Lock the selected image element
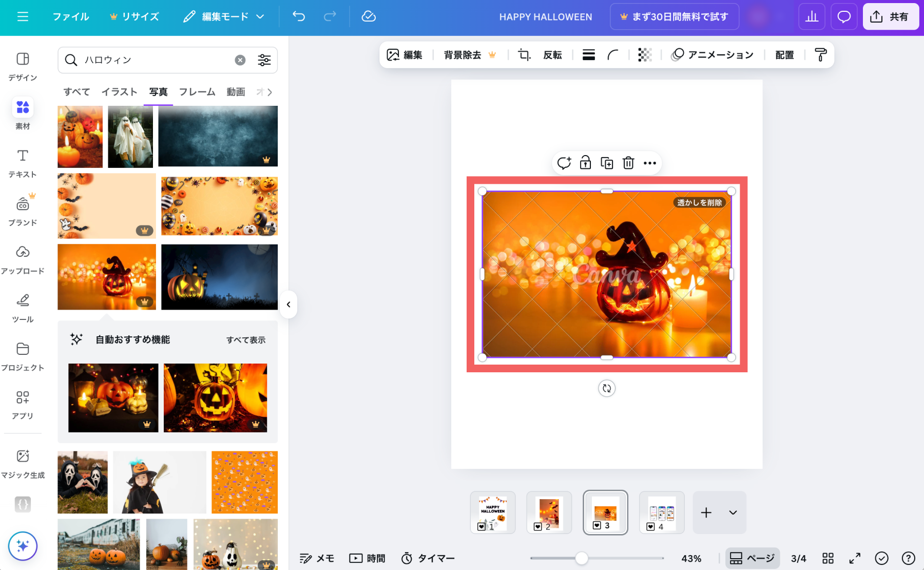Image resolution: width=924 pixels, height=570 pixels. tap(585, 163)
